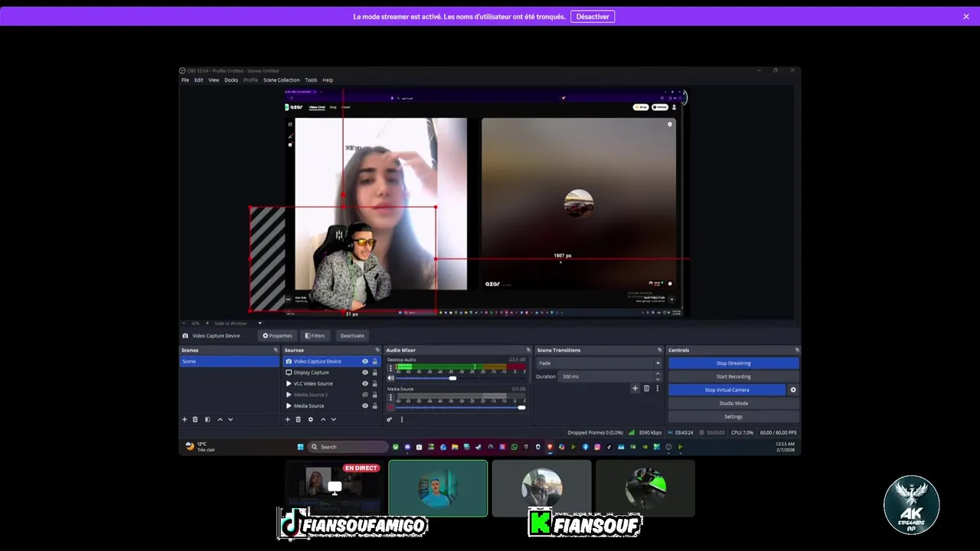Unlock the Video Capture Device source
This screenshot has height=551, width=980.
point(374,361)
